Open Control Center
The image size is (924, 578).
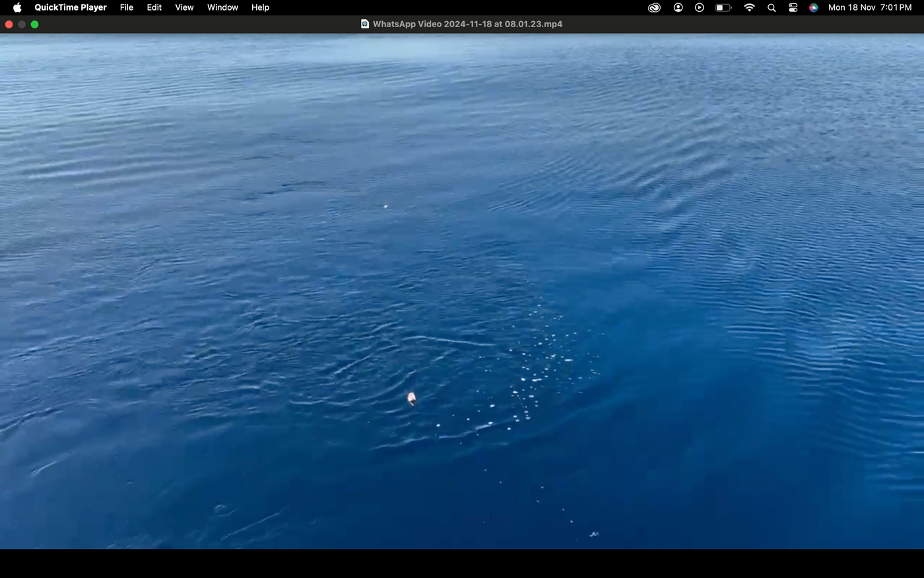tap(793, 7)
